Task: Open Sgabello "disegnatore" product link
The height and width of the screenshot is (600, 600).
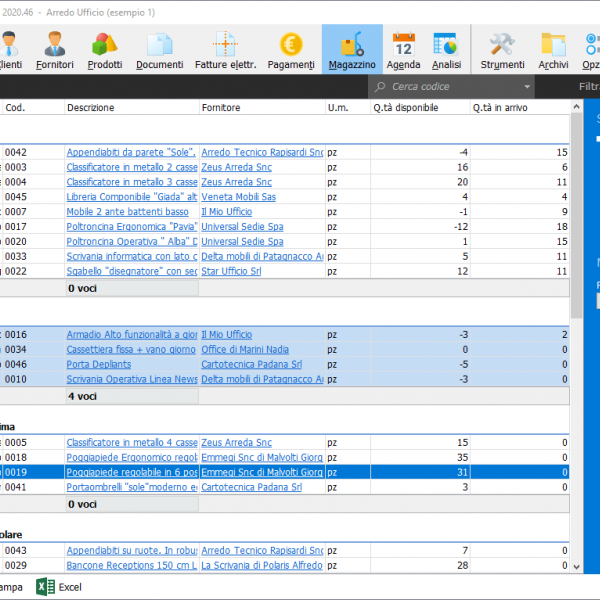Action: (x=132, y=272)
